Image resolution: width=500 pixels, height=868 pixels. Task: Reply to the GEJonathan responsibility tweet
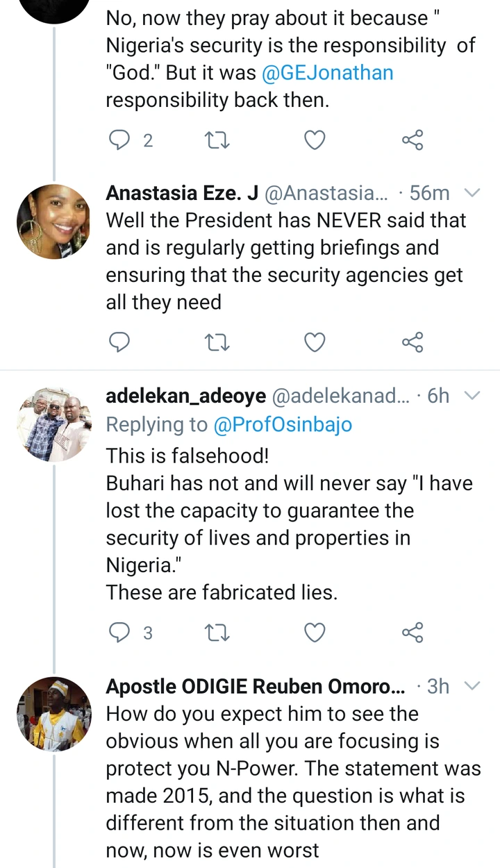click(x=121, y=141)
